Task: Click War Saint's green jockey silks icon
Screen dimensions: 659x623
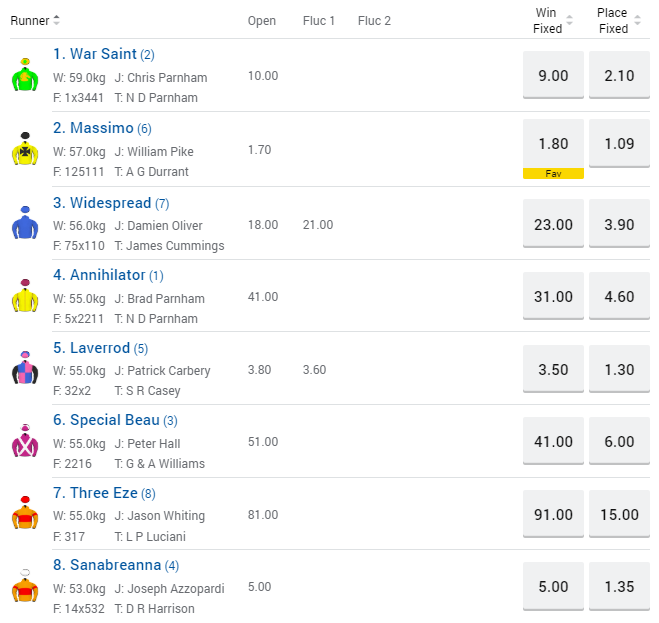Action: pos(25,76)
